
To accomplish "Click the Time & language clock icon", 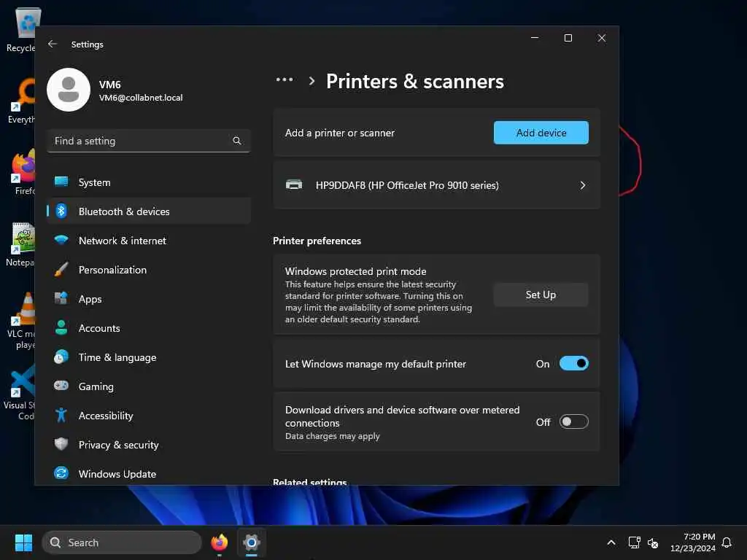I will coord(61,357).
